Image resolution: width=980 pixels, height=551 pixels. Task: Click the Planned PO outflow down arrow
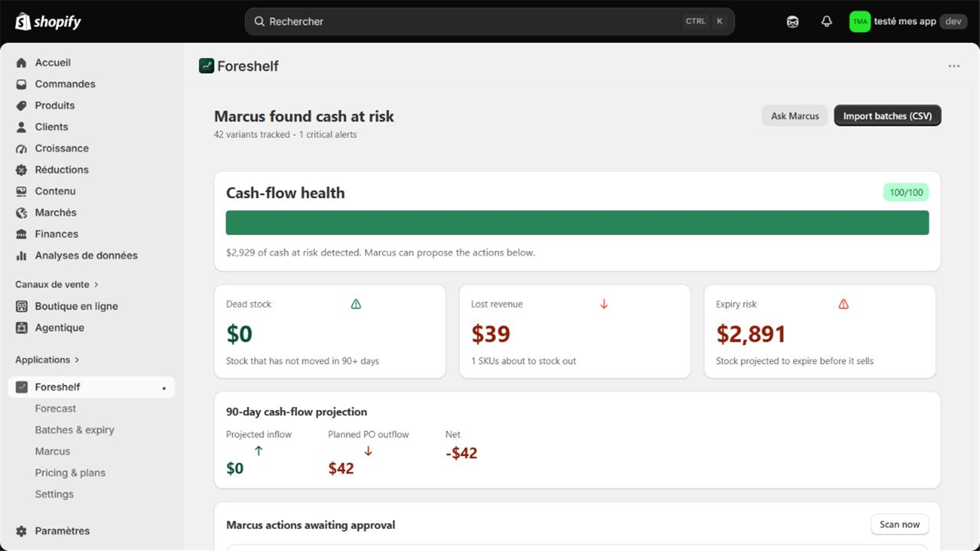point(368,451)
